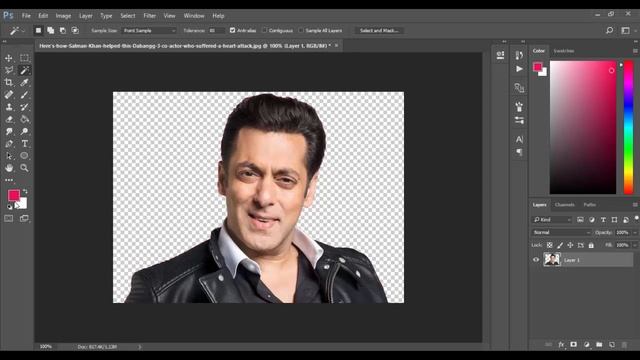Select the Smudge tool
640x360 pixels.
click(9, 131)
